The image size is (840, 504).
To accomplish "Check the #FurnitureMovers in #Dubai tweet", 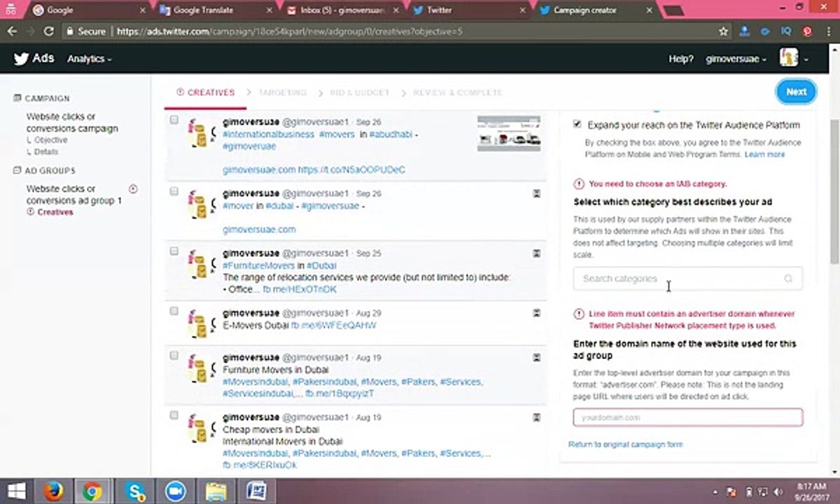I will [x=174, y=251].
